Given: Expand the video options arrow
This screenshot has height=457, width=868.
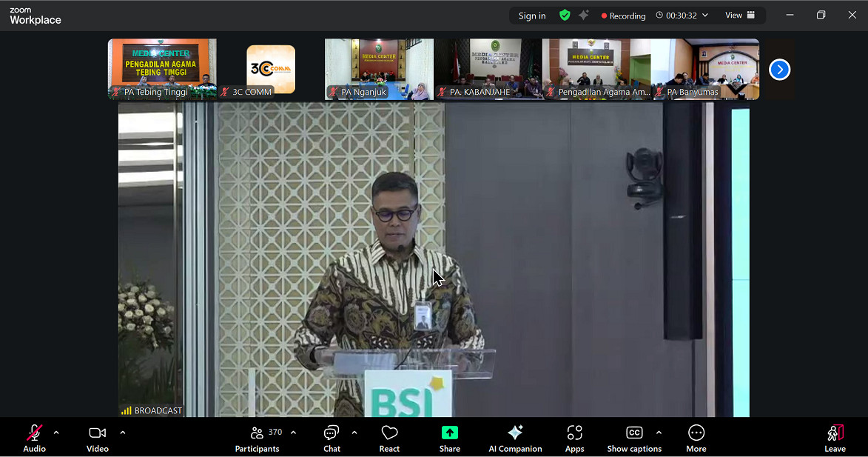Looking at the screenshot, I should (x=123, y=433).
